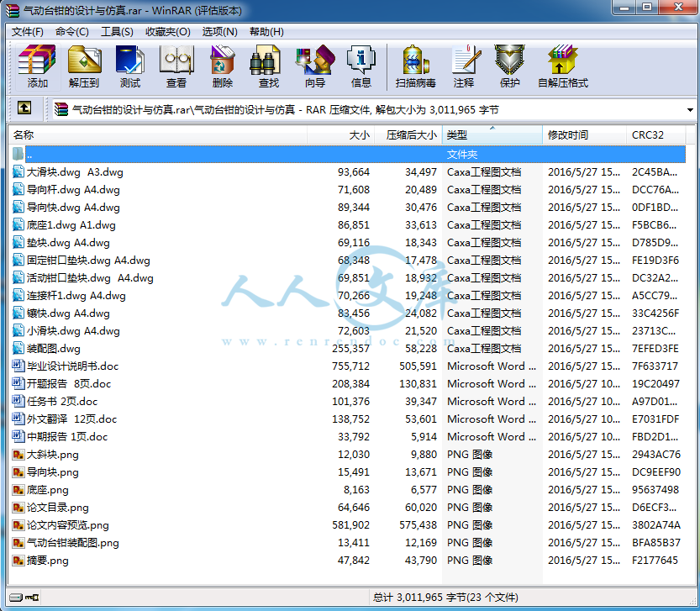Click the dwg icon of 装配图.dwg

(x=18, y=349)
